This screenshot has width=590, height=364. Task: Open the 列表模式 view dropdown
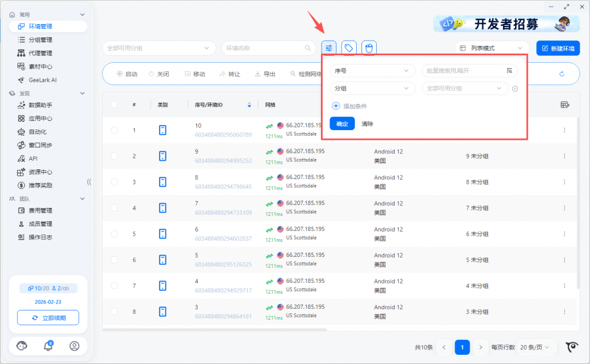click(x=491, y=48)
